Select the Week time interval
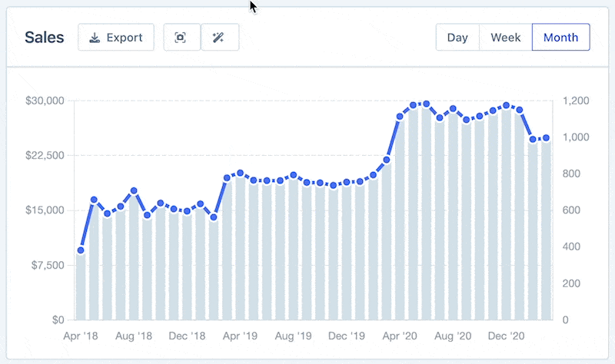This screenshot has height=364, width=615. [x=505, y=38]
